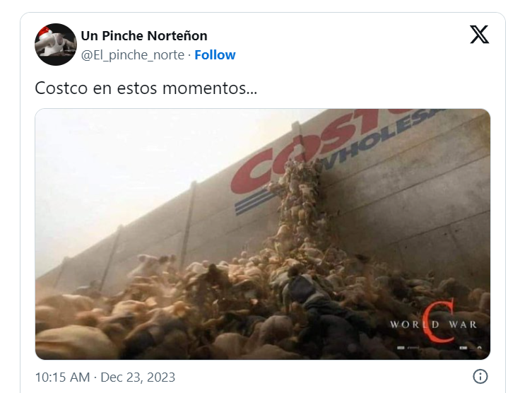This screenshot has width=532, height=393.
Task: Select the tweet text Costco en estos momentos
Action: pos(146,88)
